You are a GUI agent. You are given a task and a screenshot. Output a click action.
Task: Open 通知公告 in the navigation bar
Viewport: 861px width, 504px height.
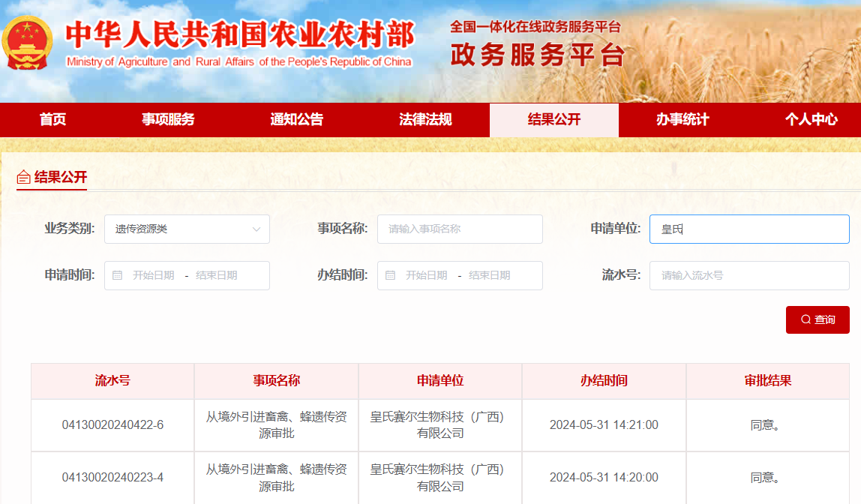click(x=296, y=120)
